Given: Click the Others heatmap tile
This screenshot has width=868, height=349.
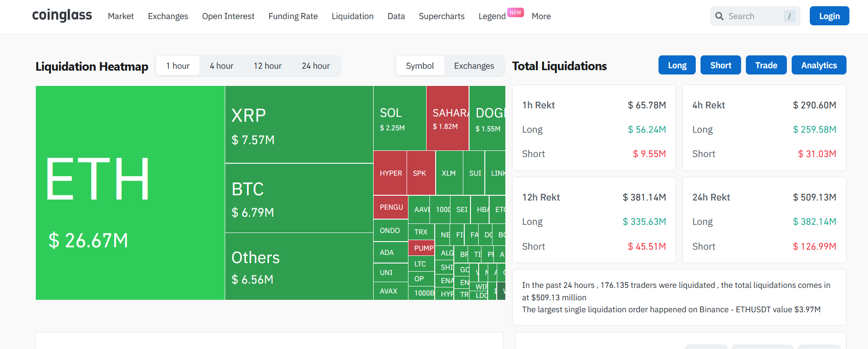Looking at the screenshot, I should 299,266.
